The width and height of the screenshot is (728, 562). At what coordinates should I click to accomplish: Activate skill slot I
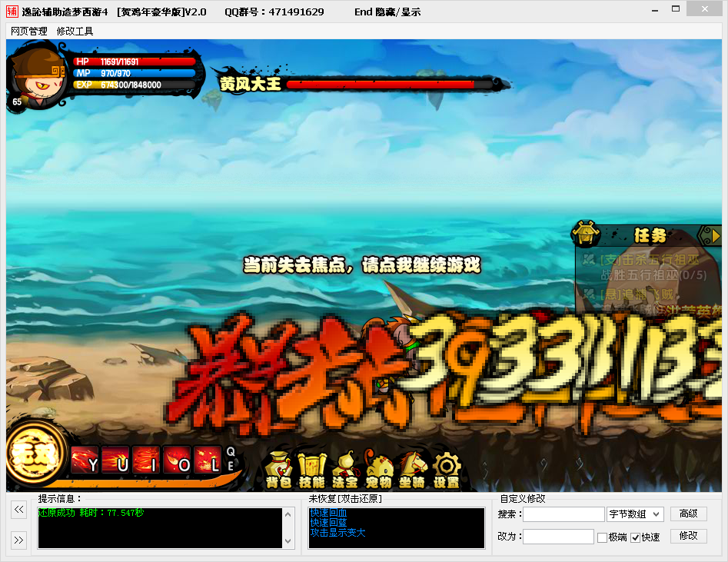tap(146, 460)
